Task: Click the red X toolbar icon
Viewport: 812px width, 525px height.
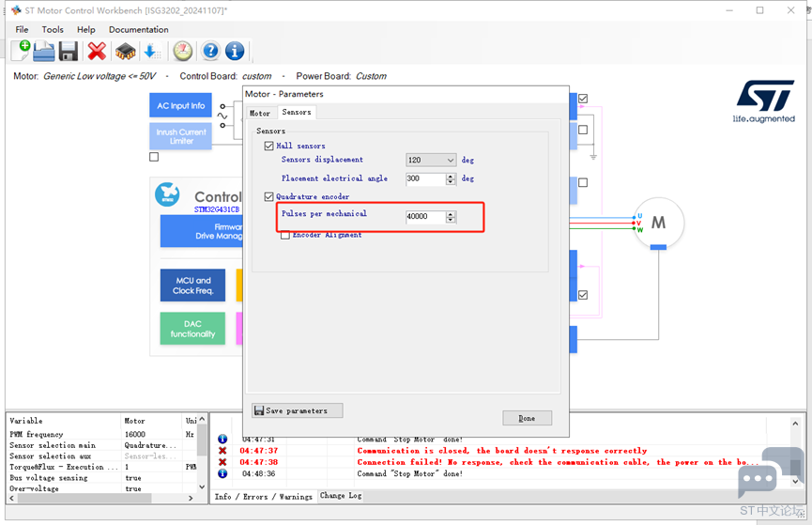Action: click(x=97, y=52)
